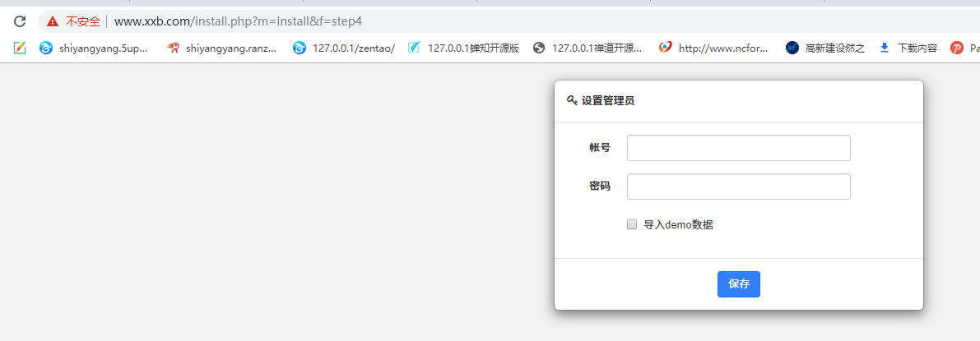The image size is (980, 341).
Task: Click the key icon beside 设置管理员
Action: pyautogui.click(x=572, y=100)
